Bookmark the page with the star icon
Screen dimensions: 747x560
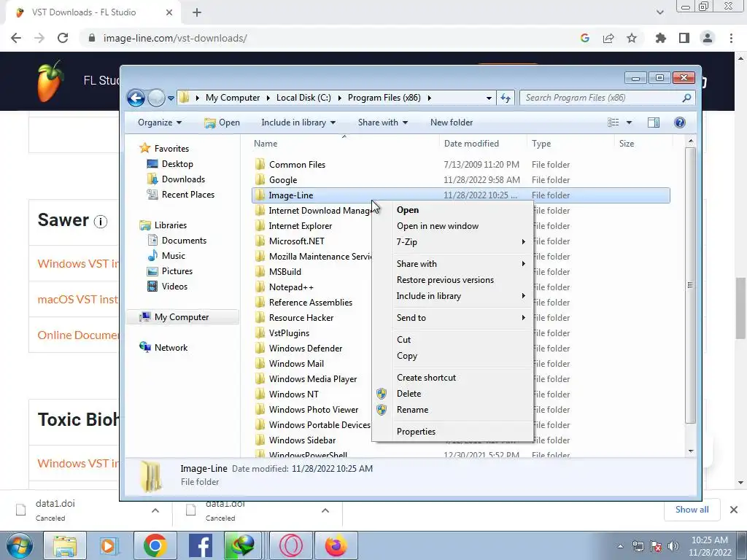point(632,38)
